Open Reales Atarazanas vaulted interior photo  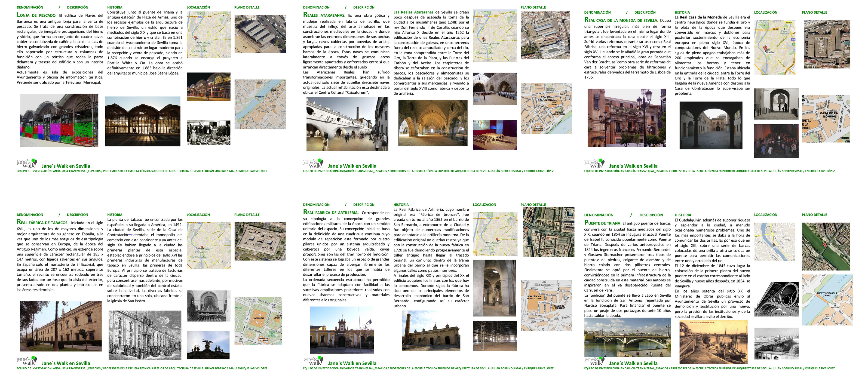coord(433,123)
